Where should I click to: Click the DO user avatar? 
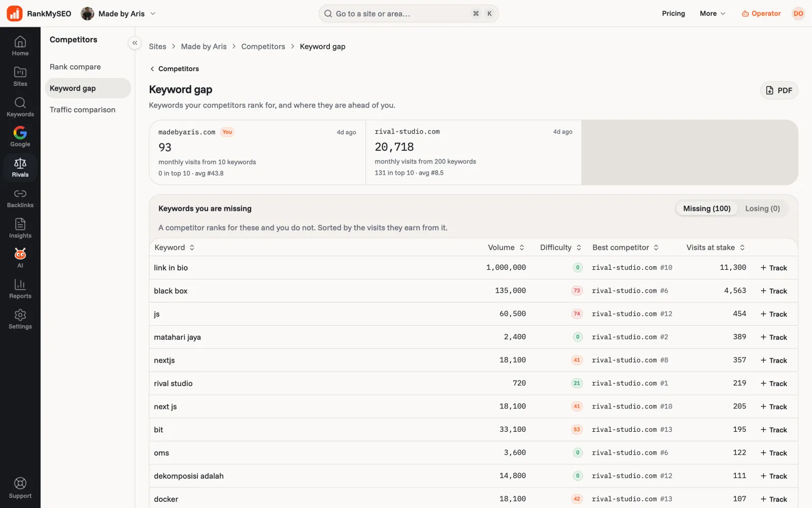[x=798, y=14]
